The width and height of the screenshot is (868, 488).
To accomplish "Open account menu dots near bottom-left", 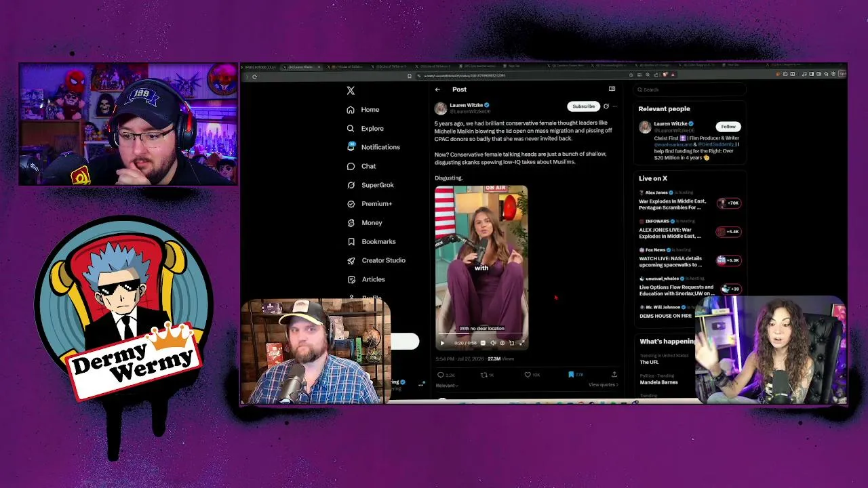I will [421, 384].
